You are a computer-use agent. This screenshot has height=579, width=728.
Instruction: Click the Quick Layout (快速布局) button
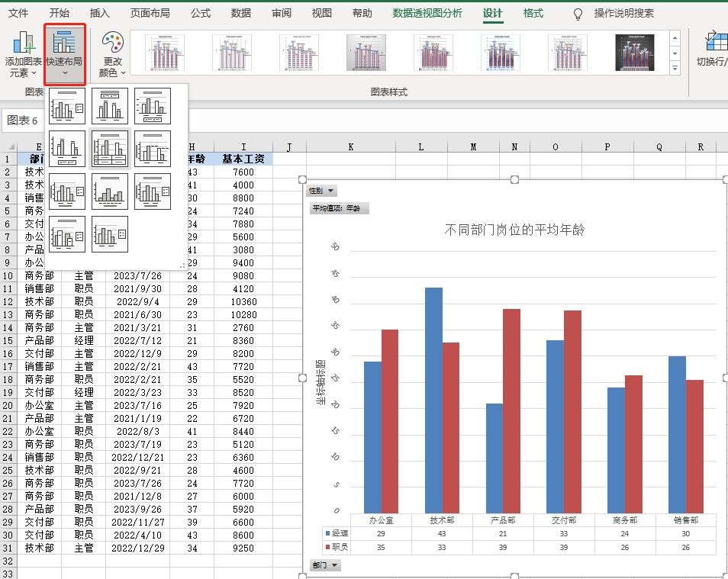65,53
